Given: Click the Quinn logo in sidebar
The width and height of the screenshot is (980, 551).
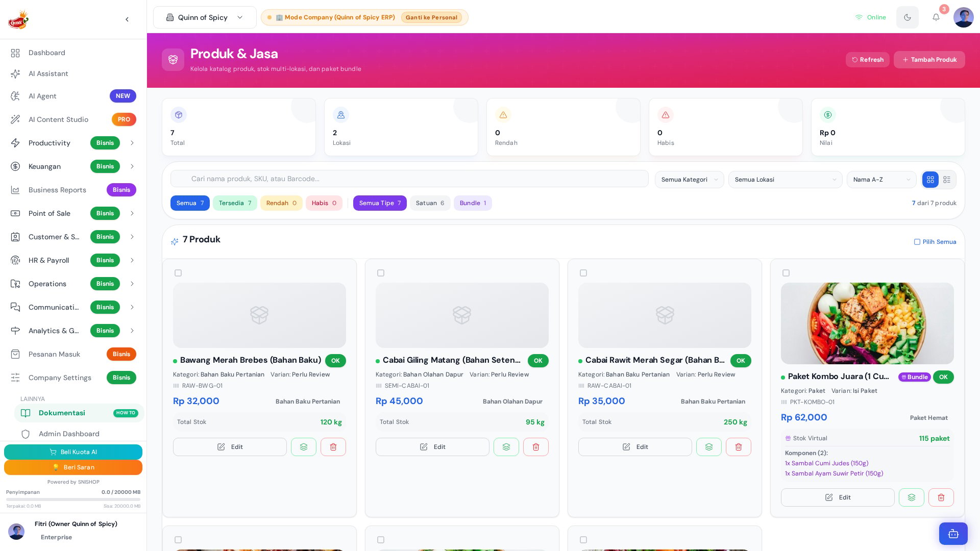Looking at the screenshot, I should tap(18, 19).
